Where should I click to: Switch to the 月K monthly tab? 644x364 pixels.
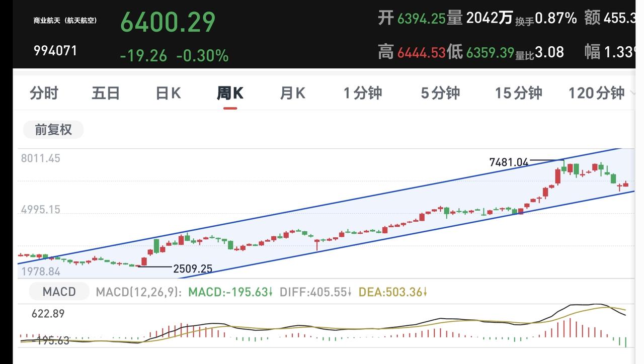coord(292,93)
